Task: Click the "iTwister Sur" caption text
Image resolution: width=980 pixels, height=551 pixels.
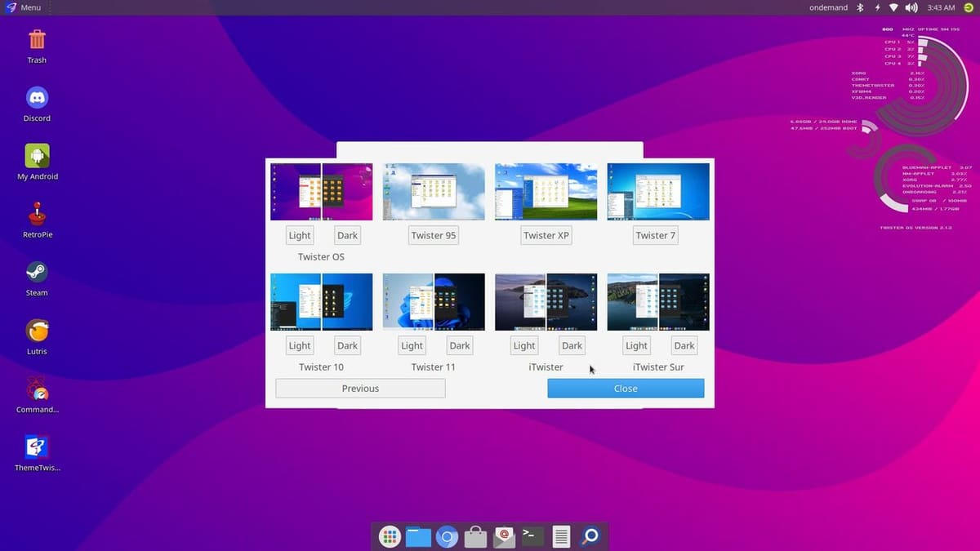Action: [x=658, y=367]
